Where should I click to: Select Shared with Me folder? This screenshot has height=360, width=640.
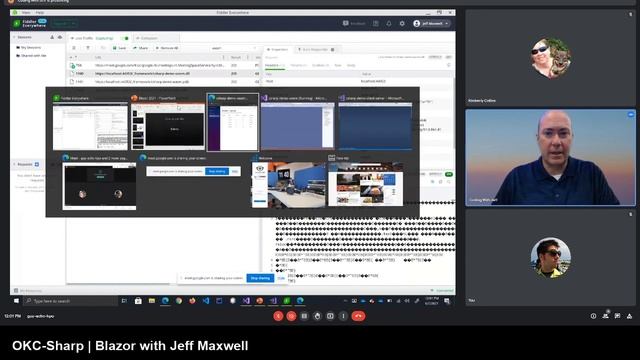click(31, 56)
